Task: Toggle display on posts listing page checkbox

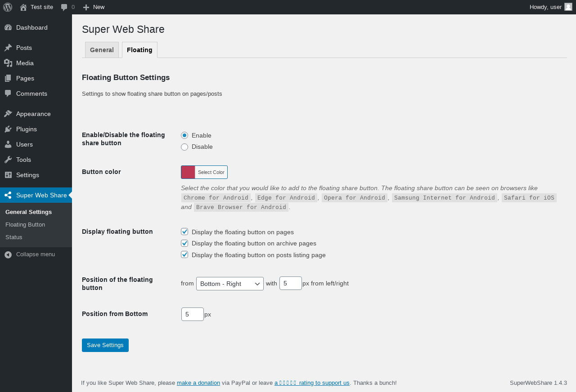Action: [184, 254]
